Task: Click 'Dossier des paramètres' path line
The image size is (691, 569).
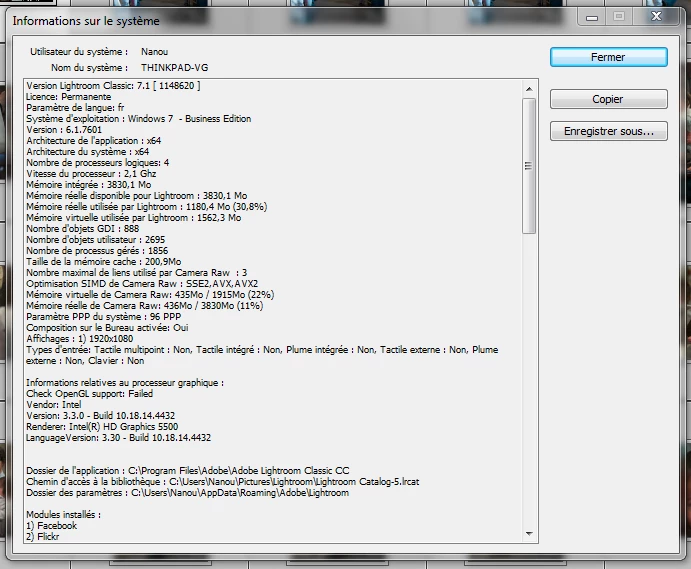Action: tap(187, 493)
